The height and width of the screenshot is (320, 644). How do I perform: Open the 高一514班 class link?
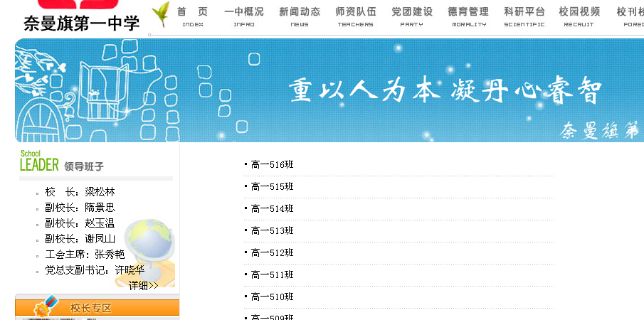(273, 209)
